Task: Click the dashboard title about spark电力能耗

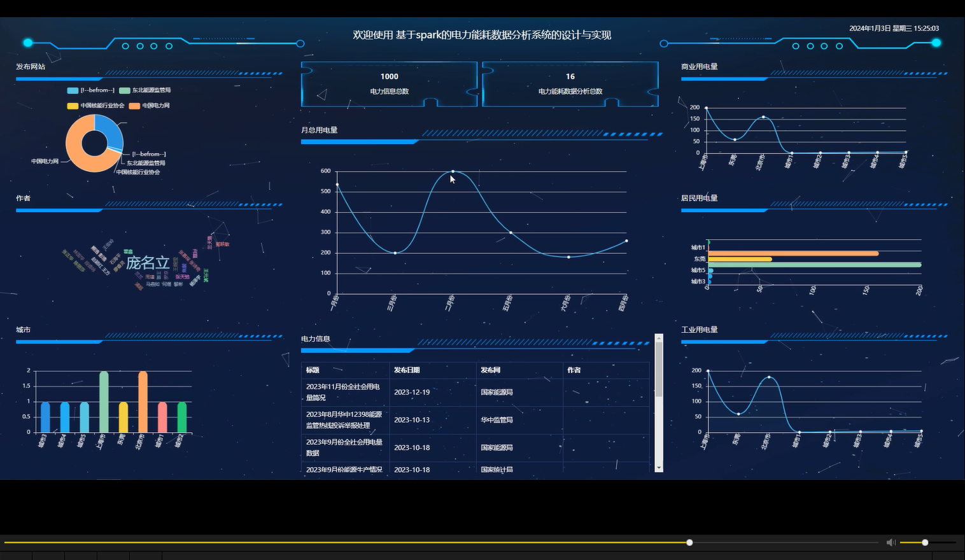Action: click(482, 35)
